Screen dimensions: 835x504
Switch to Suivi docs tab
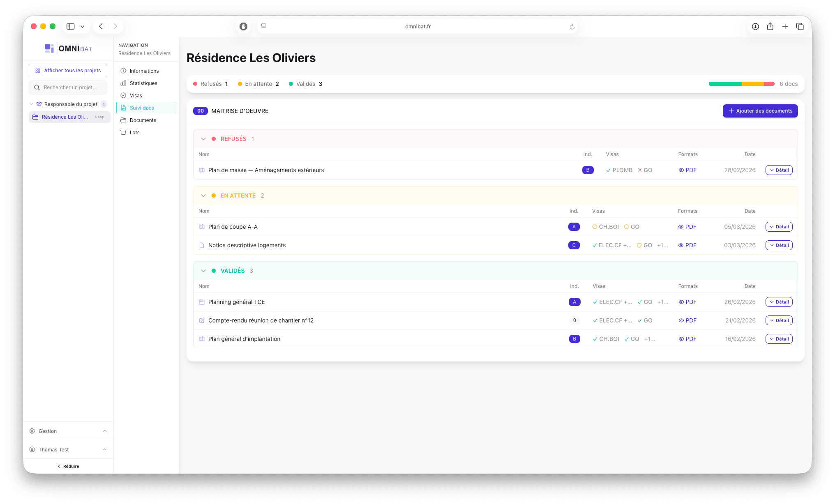(x=141, y=108)
